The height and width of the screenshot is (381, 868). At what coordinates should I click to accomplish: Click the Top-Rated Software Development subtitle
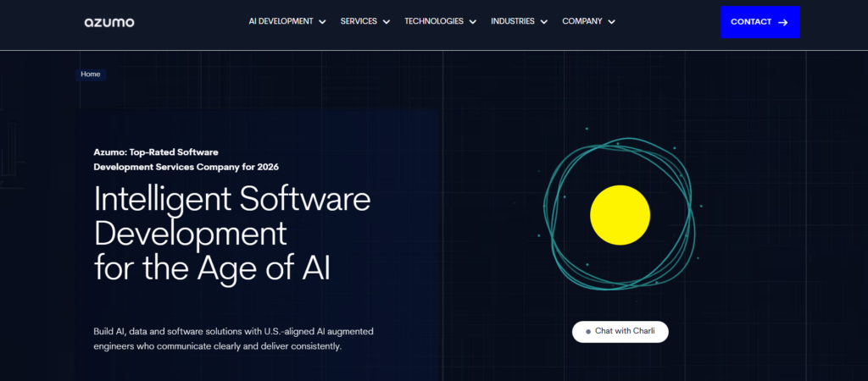coord(186,159)
